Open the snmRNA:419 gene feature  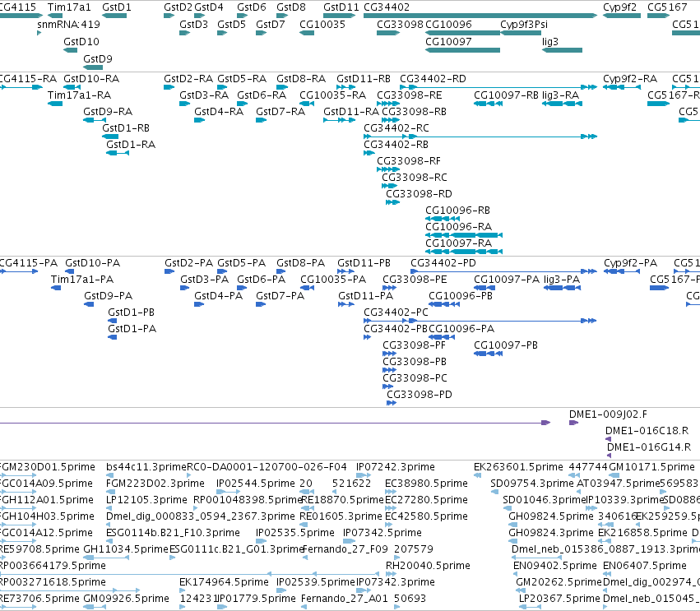pos(39,33)
